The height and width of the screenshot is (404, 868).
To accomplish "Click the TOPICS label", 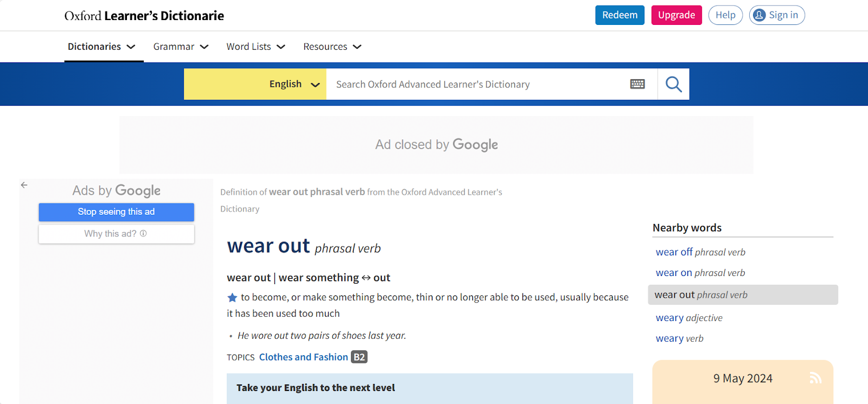I will pyautogui.click(x=241, y=357).
